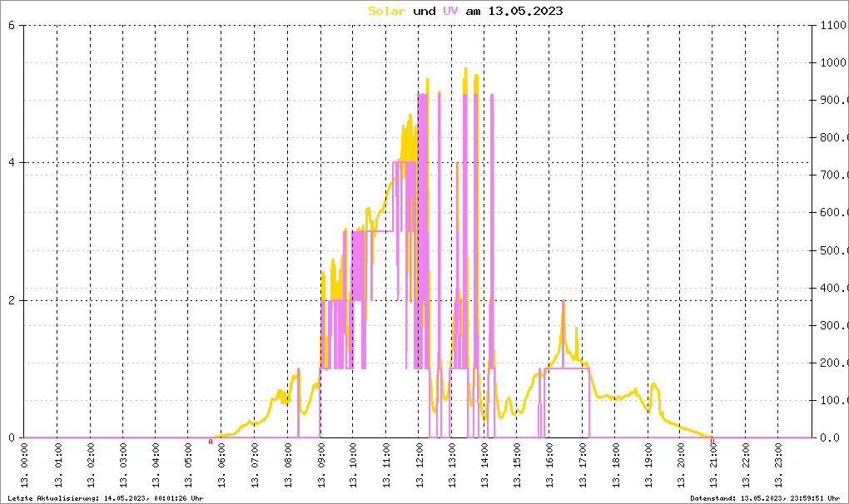Screen dimensions: 849x504
Task: Click the time label "13. 22:00"
Action: (x=747, y=465)
